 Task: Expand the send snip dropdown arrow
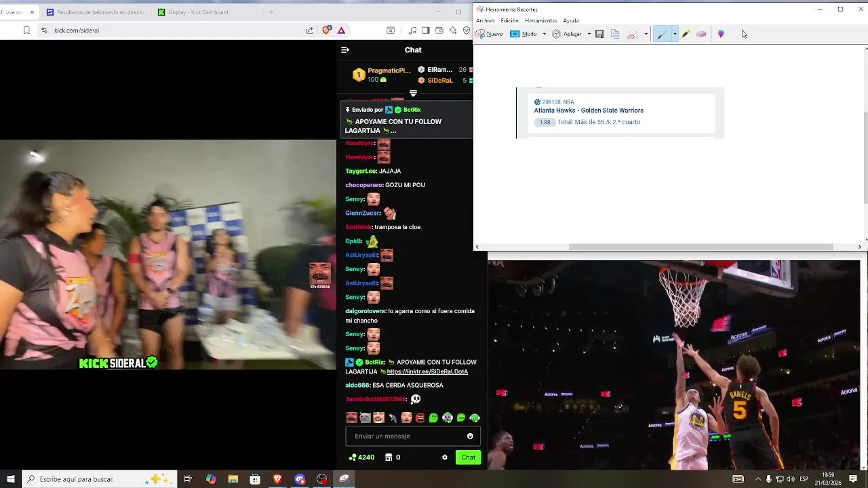[x=646, y=34]
